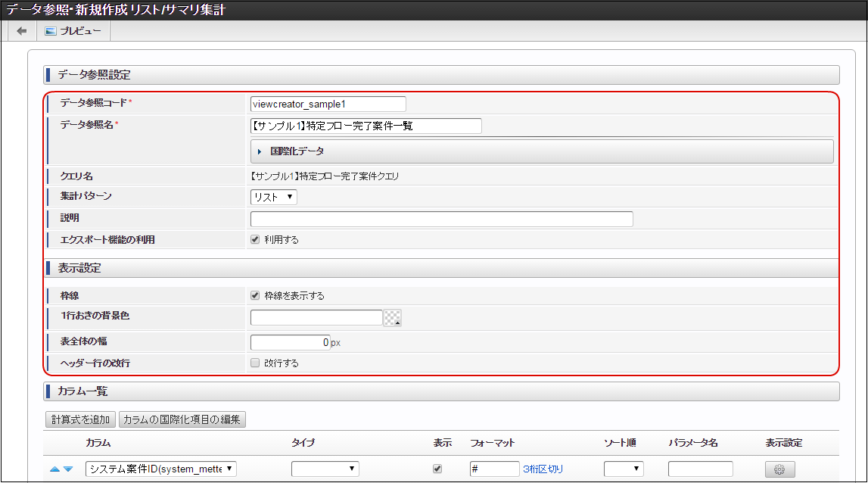Uncheck the 表示 checkbox in the column row
868x483 pixels.
coord(437,469)
